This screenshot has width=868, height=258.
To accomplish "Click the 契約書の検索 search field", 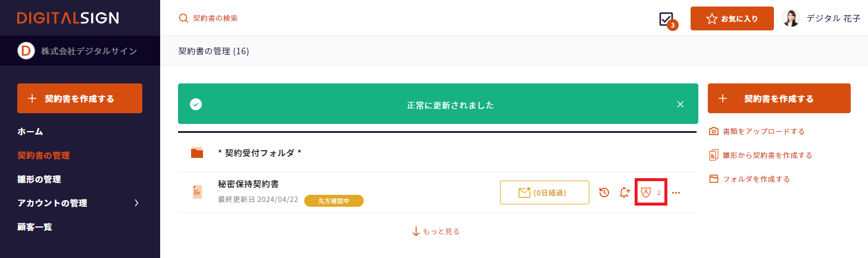I will tap(216, 18).
